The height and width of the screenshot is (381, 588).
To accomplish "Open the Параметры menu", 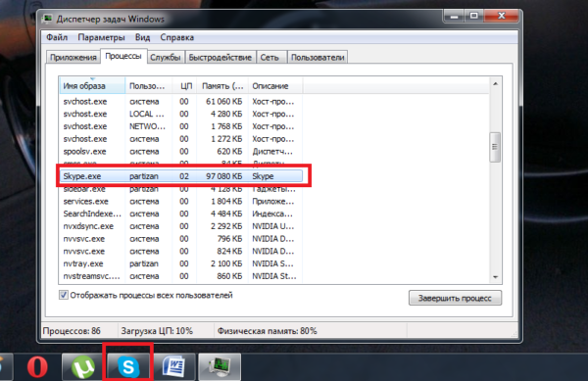I will [101, 37].
